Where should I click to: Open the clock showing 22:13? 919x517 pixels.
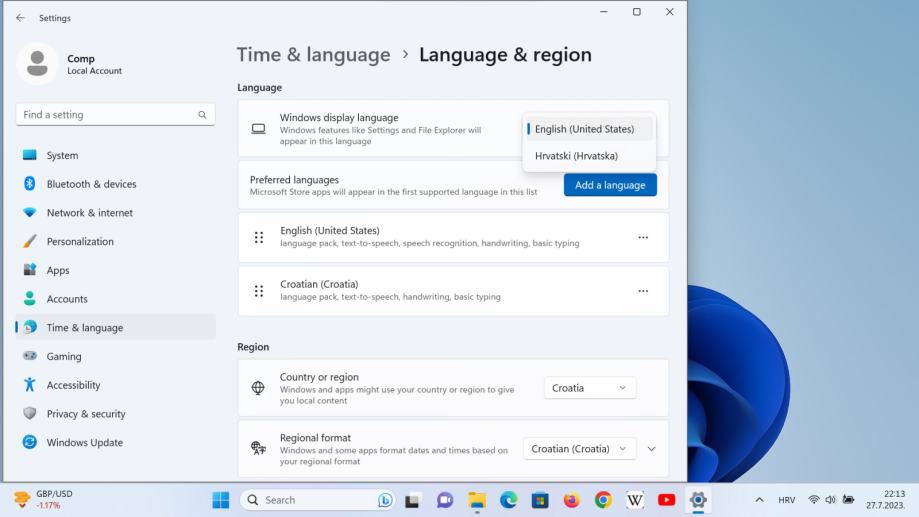(x=886, y=499)
